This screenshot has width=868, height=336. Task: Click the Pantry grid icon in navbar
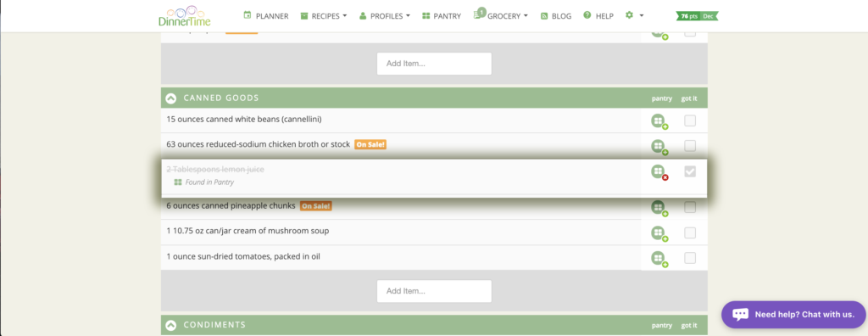click(x=426, y=16)
